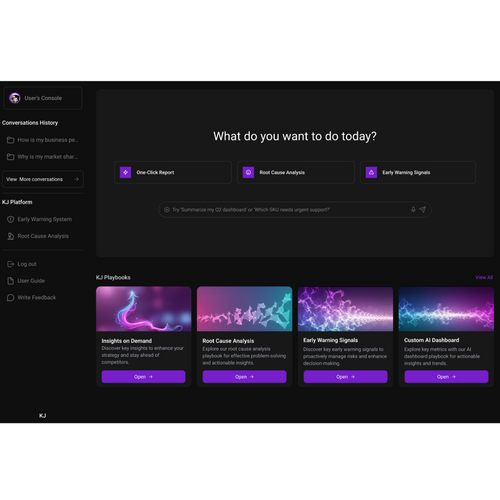
Task: Click View More conversations button
Action: coord(43,179)
